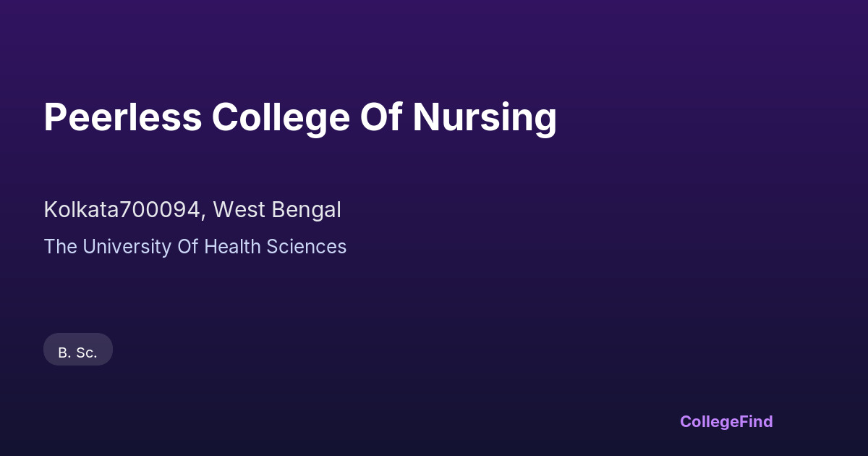868x456 pixels.
Task: Click the word College in the heading
Action: tap(281, 117)
